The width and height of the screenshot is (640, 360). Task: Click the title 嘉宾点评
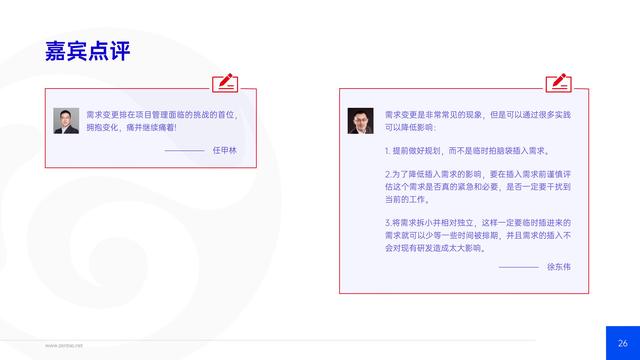pos(87,51)
